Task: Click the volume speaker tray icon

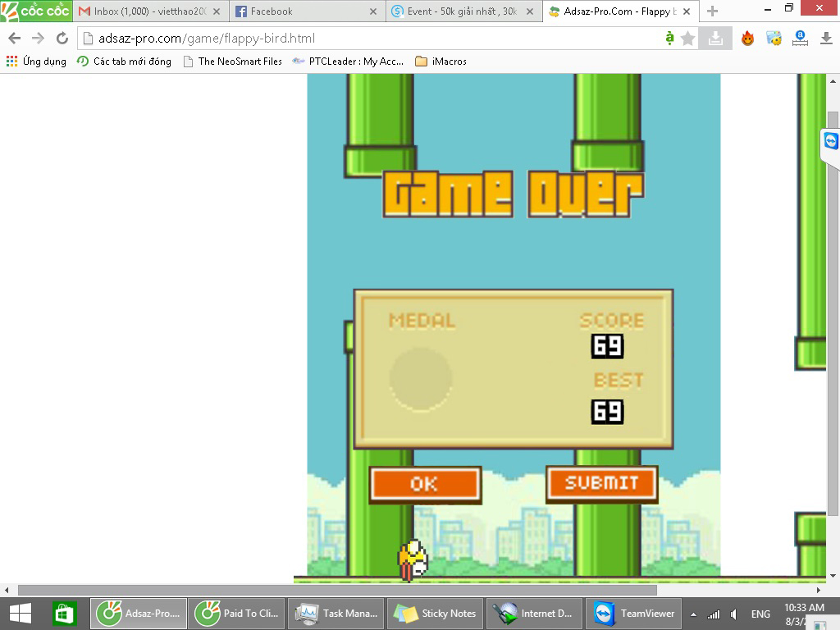Action: coord(734,614)
